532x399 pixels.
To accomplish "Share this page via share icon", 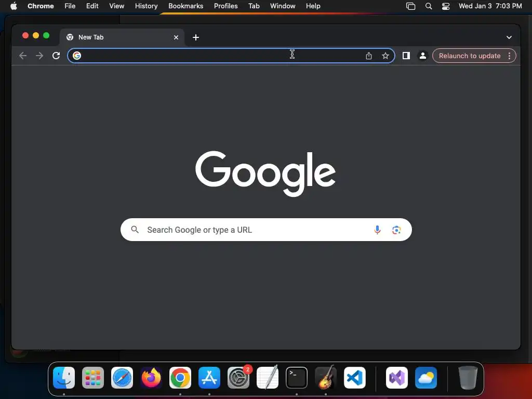I will coord(369,56).
